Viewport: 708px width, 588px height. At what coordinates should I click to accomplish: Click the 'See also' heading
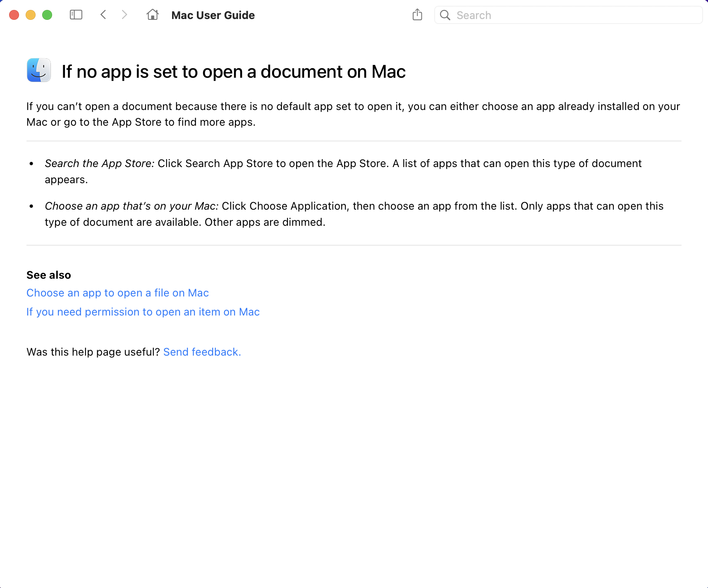pos(49,275)
